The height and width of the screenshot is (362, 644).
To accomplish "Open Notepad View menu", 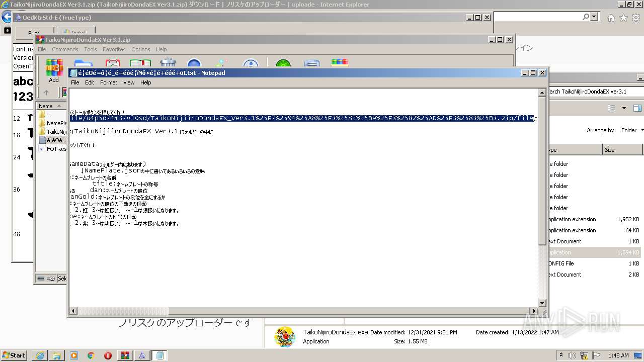I will 129,82.
